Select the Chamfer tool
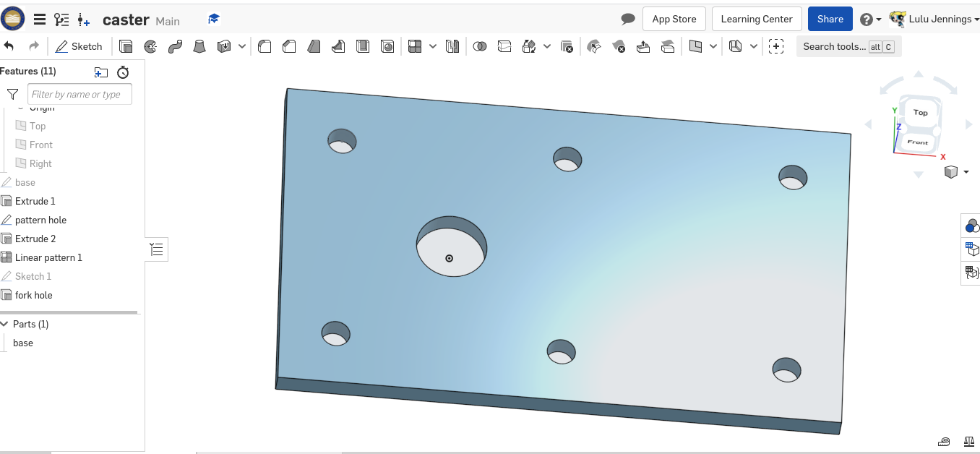 tap(289, 46)
